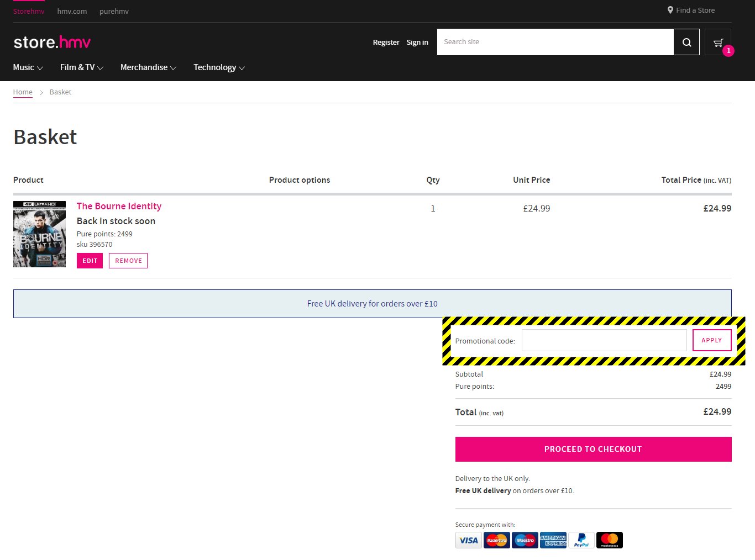Select the Basket page heading
The width and height of the screenshot is (755, 560).
point(45,137)
